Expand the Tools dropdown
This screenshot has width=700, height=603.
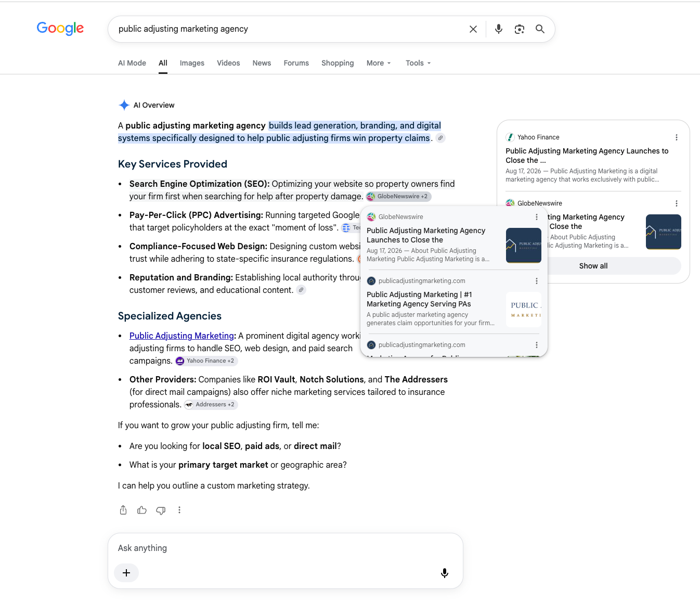418,63
